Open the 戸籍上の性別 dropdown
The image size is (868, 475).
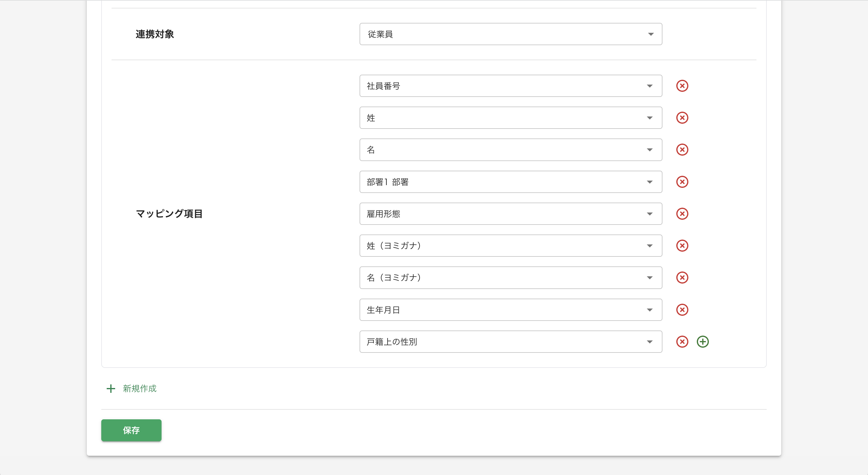(x=510, y=342)
